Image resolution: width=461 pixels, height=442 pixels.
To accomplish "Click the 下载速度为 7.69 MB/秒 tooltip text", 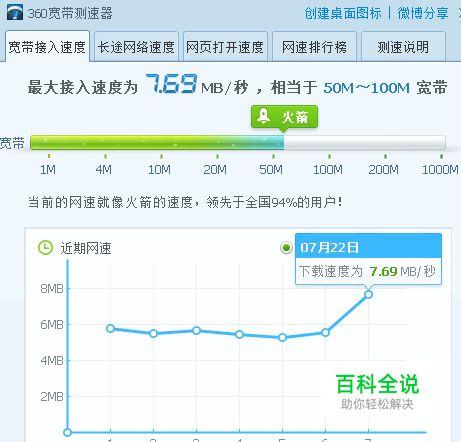I will 367,271.
